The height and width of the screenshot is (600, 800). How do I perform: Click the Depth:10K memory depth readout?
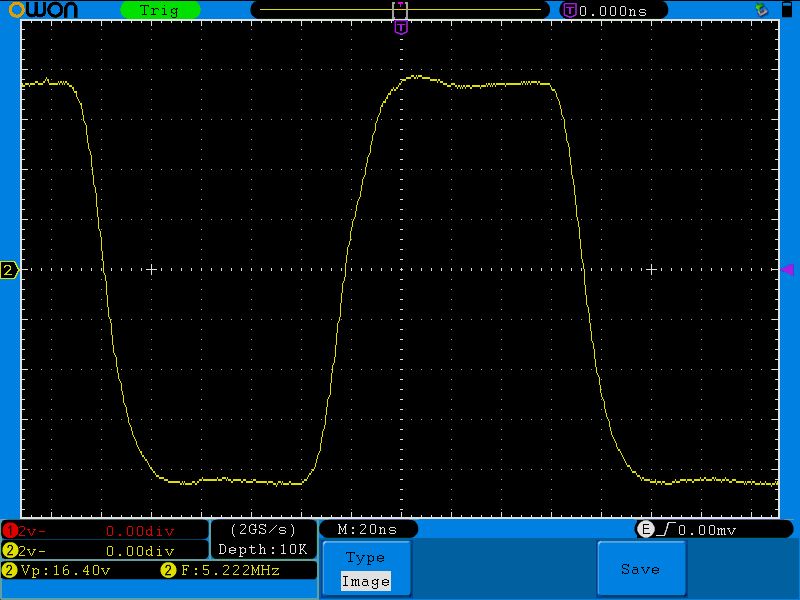[x=263, y=549]
